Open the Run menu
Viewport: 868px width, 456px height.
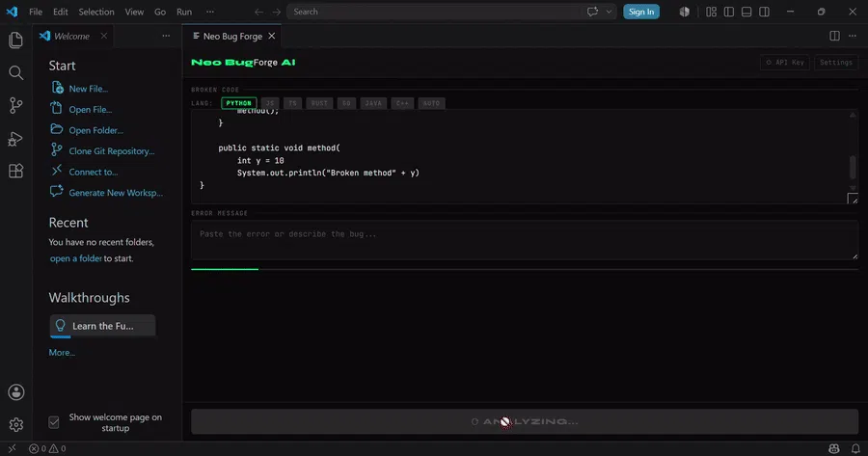coord(184,12)
